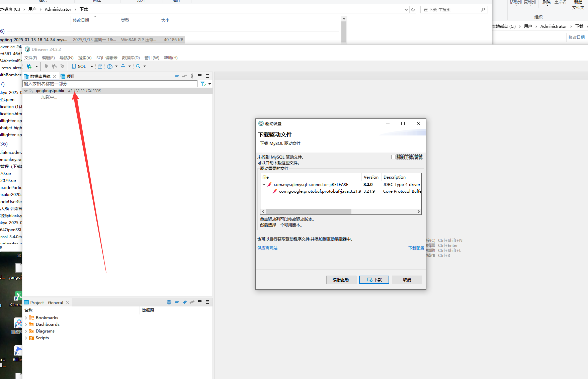Open dropdown arrow next to SQL button
Image resolution: width=588 pixels, height=379 pixels.
click(x=92, y=66)
